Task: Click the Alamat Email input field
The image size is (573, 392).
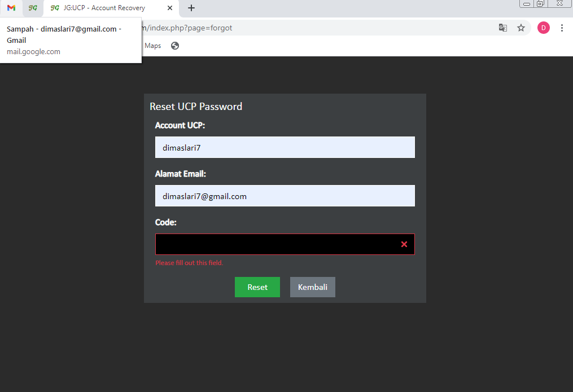Action: point(285,196)
